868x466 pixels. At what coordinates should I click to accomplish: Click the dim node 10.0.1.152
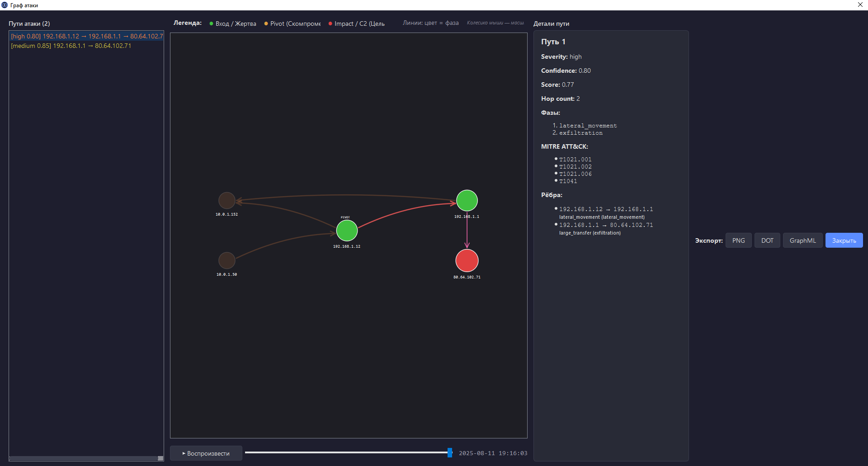coord(226,201)
